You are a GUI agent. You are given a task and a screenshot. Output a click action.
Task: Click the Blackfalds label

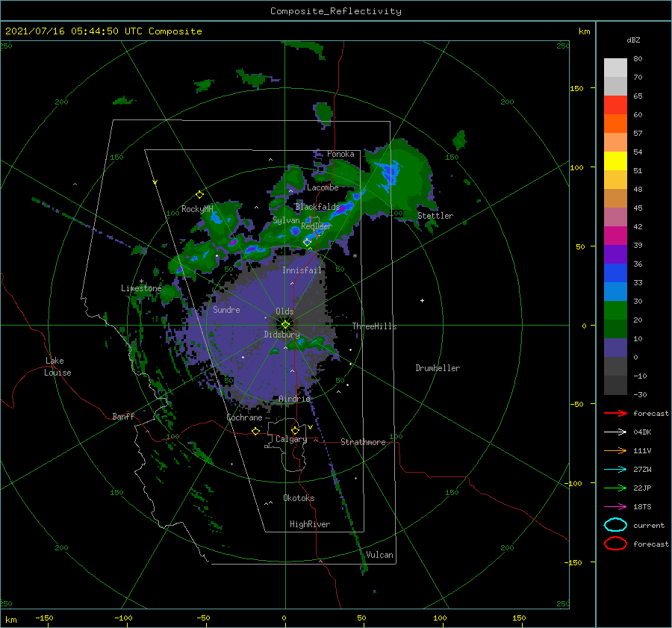pos(317,207)
